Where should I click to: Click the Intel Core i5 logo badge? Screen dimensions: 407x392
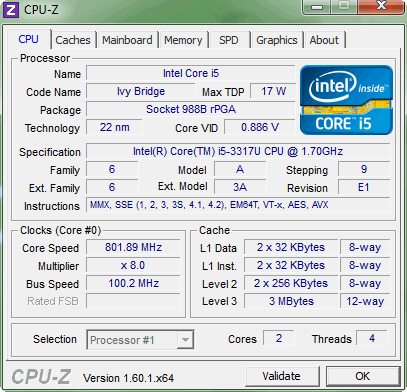click(346, 100)
